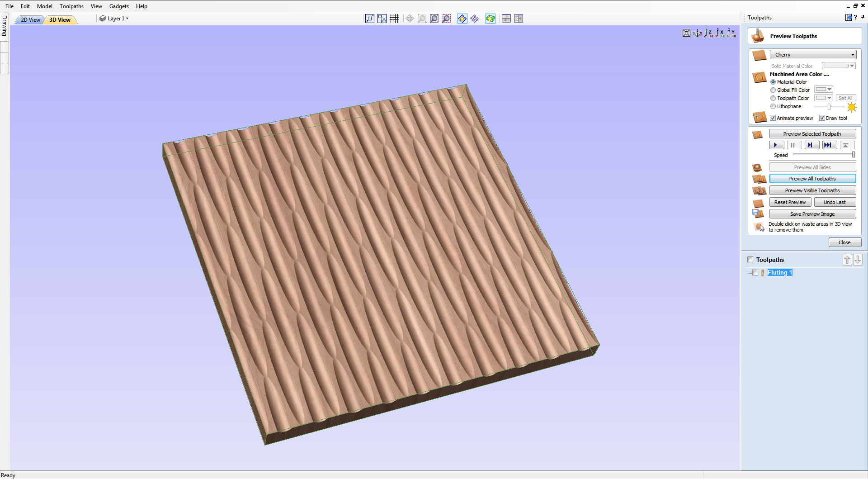The image size is (868, 479).
Task: Uncheck the Animate preview checkbox
Action: (773, 118)
